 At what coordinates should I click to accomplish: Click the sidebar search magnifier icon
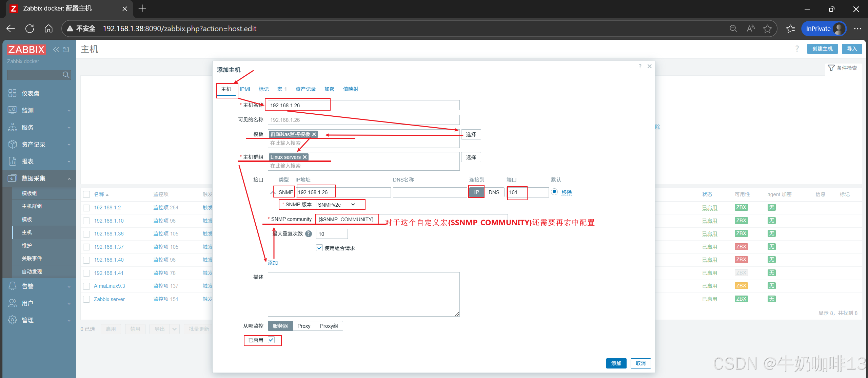[66, 75]
